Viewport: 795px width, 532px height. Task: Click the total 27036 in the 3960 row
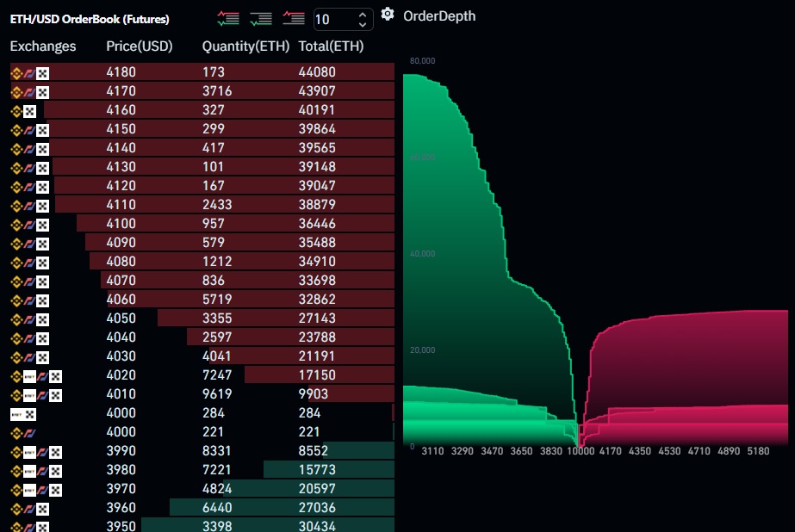click(317, 508)
